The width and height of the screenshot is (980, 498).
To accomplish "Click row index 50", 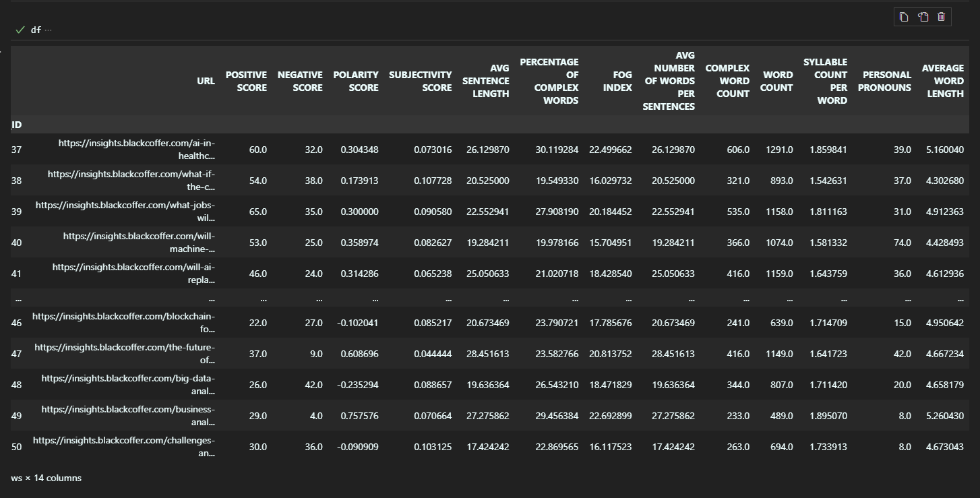I will [16, 447].
